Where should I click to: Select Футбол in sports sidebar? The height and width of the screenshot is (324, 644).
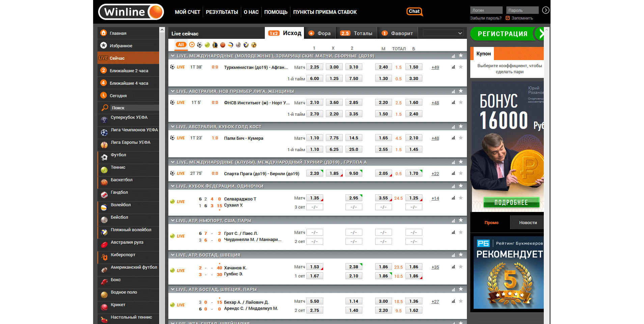point(129,157)
